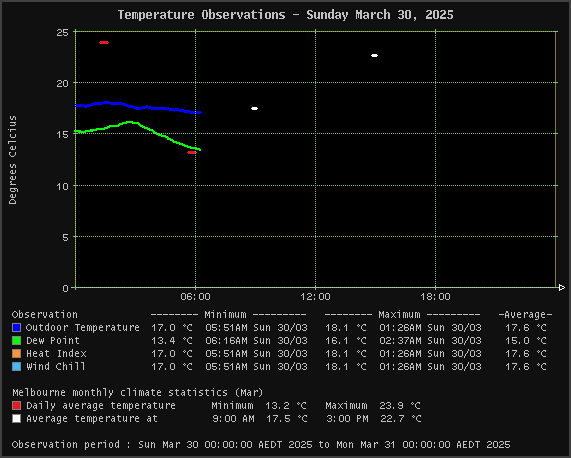Click the 18:00 time axis label

436,297
